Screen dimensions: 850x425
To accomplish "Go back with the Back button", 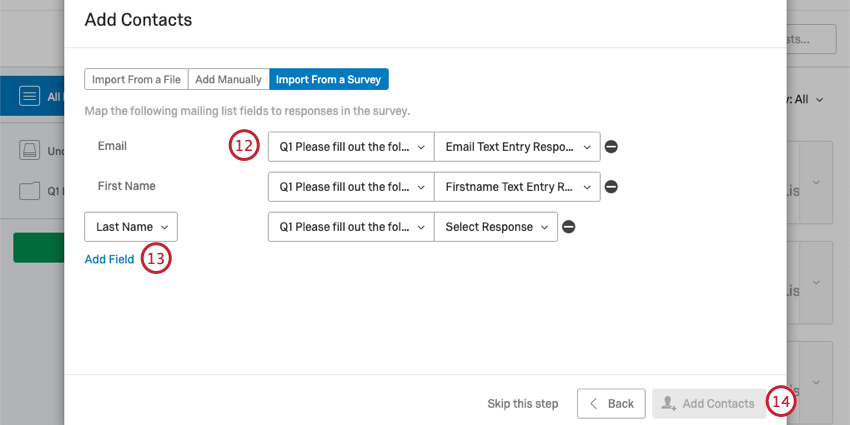I will pyautogui.click(x=611, y=403).
